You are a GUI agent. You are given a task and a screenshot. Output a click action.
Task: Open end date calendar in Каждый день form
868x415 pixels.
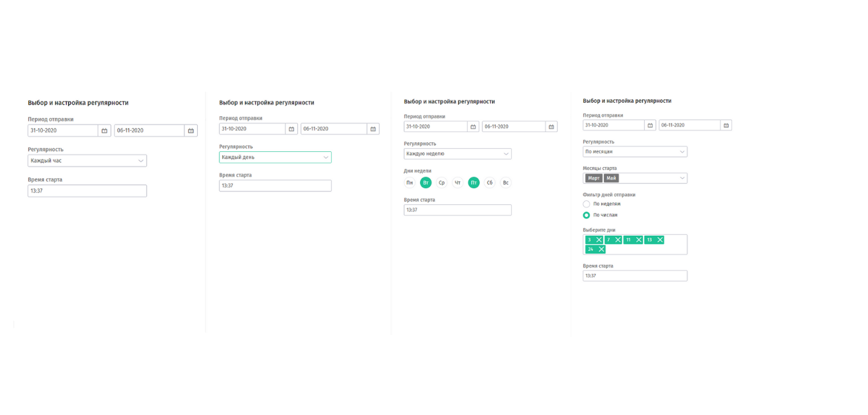373,129
